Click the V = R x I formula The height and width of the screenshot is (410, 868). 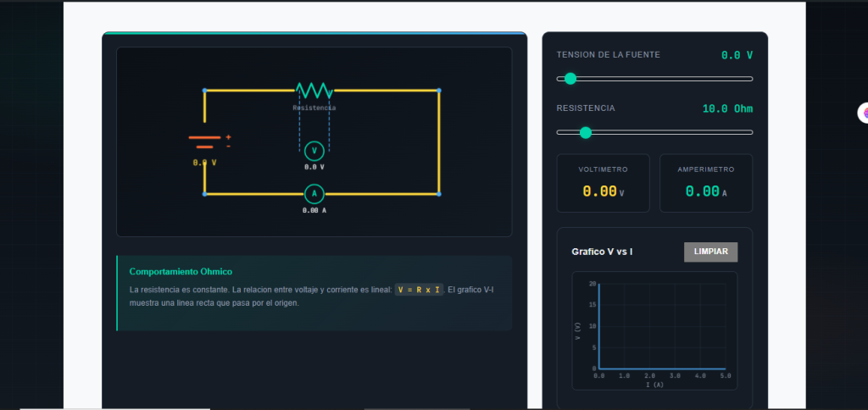pyautogui.click(x=419, y=290)
